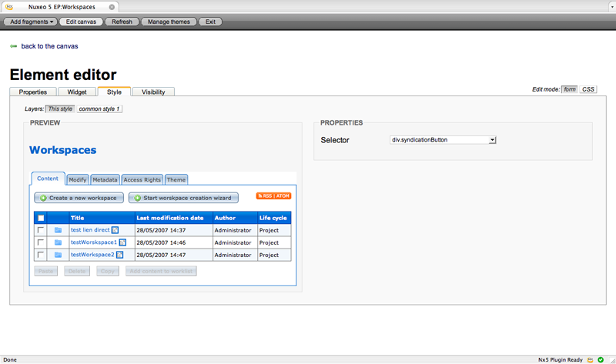Click folder icon in testWorkspace2 row
The height and width of the screenshot is (364, 616).
point(59,255)
